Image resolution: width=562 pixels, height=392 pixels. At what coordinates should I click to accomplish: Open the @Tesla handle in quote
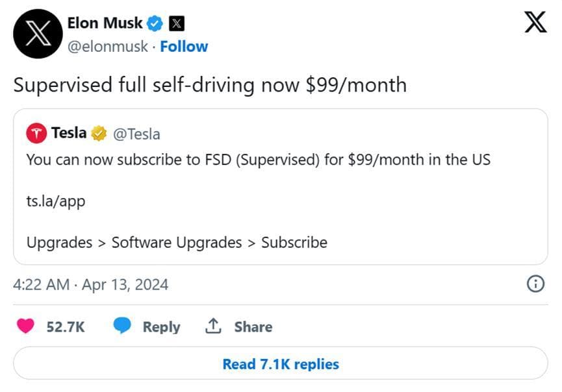136,134
